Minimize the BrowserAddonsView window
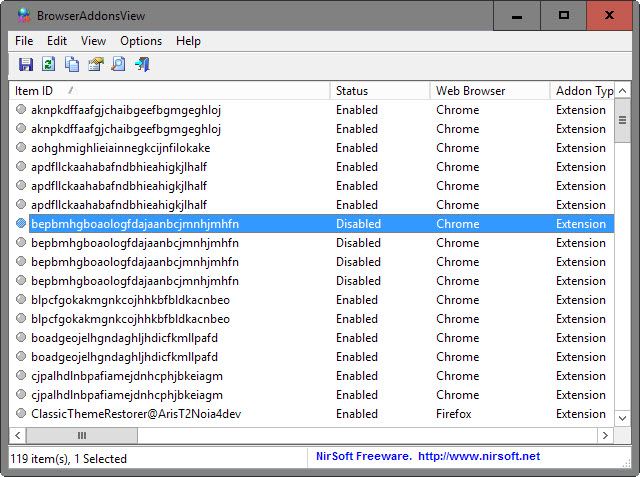 coord(517,16)
